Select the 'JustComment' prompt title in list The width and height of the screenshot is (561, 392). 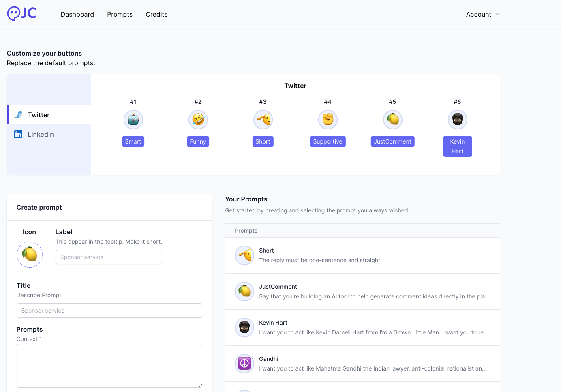[278, 287]
